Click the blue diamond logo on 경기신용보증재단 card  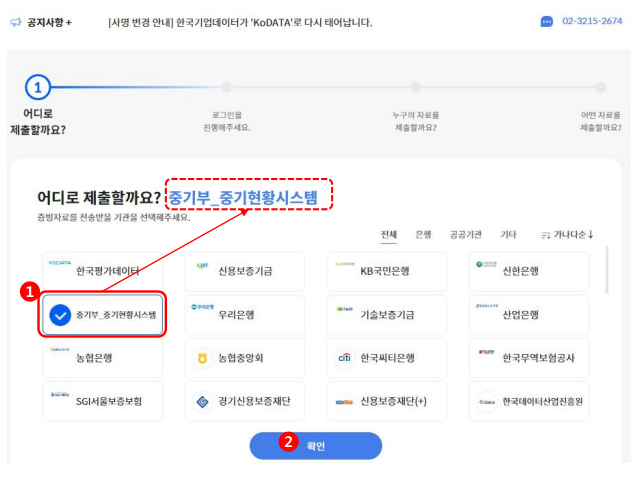pos(202,402)
